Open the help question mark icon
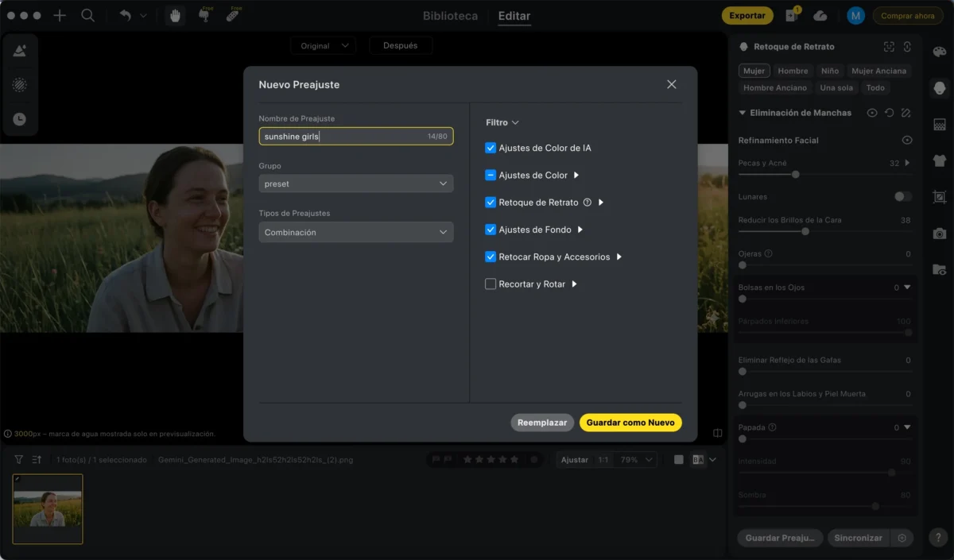954x560 pixels. 937,538
